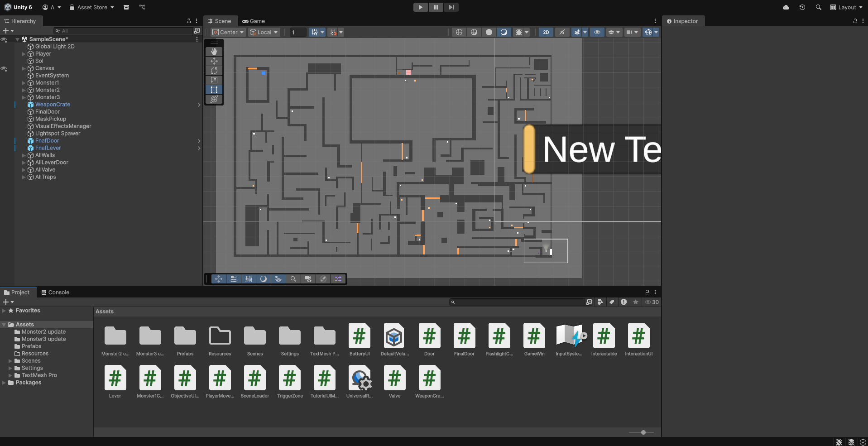The height and width of the screenshot is (446, 868).
Task: Select the Rotate tool in scene overlay
Action: (x=214, y=71)
